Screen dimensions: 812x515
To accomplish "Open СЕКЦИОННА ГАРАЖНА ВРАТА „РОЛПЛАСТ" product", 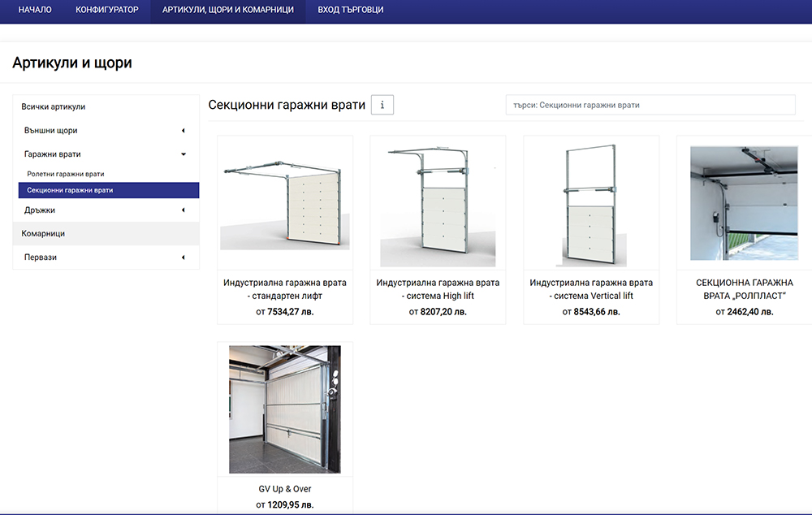I will [x=745, y=289].
